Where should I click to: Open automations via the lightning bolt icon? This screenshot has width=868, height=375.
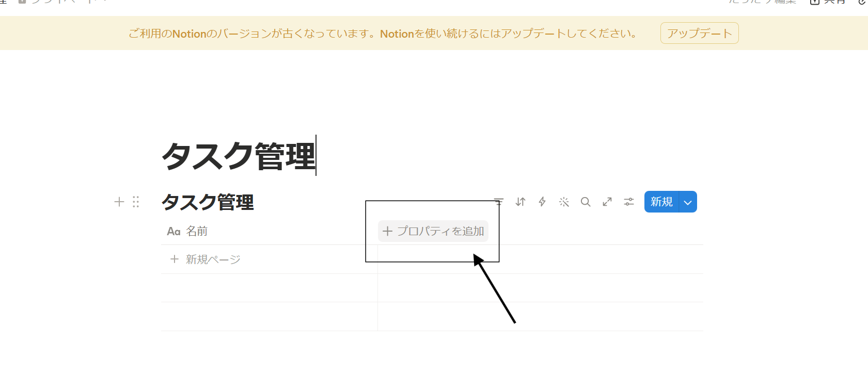click(542, 202)
